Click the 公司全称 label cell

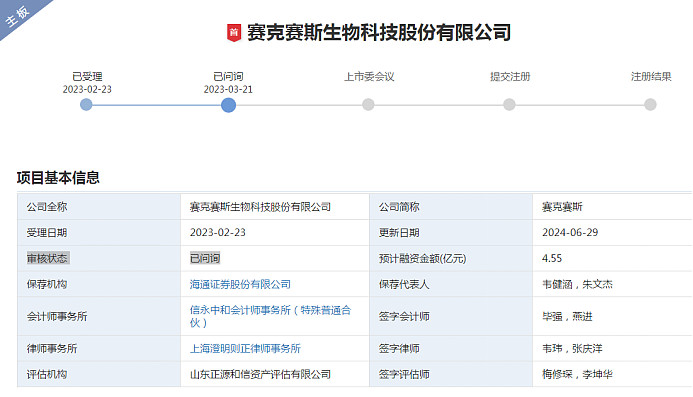coord(99,207)
